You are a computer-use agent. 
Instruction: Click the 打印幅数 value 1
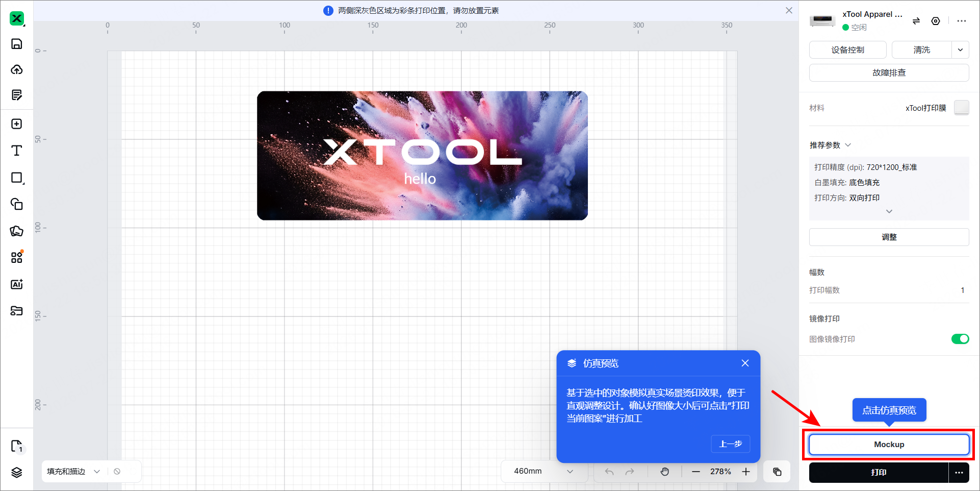pyautogui.click(x=963, y=290)
